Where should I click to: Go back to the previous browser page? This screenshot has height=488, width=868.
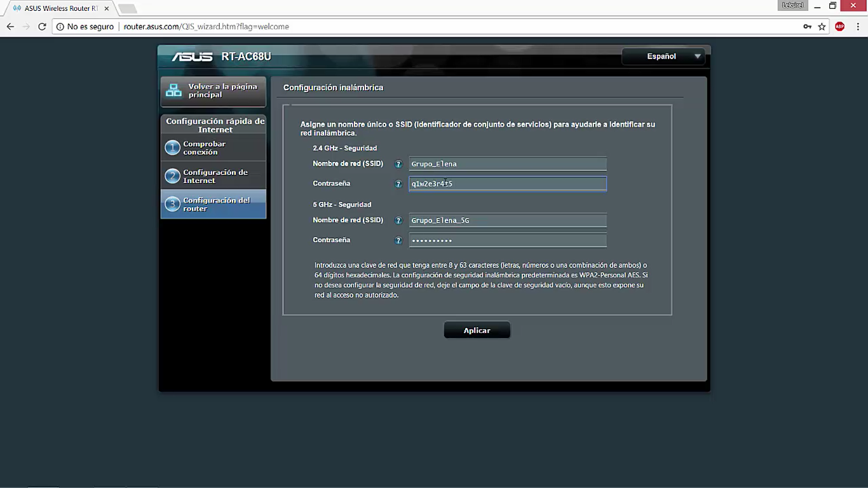[x=10, y=27]
